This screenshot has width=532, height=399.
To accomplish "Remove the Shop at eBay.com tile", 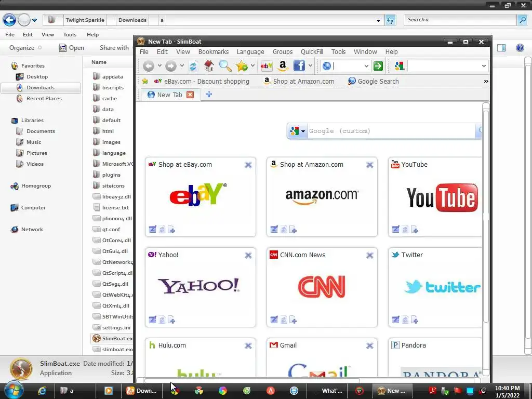I will coord(248,165).
